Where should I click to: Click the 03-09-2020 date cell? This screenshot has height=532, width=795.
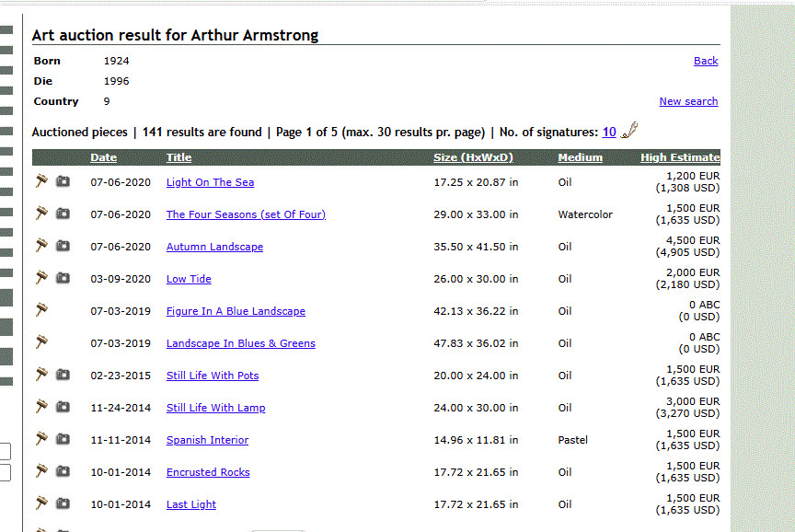coord(121,279)
